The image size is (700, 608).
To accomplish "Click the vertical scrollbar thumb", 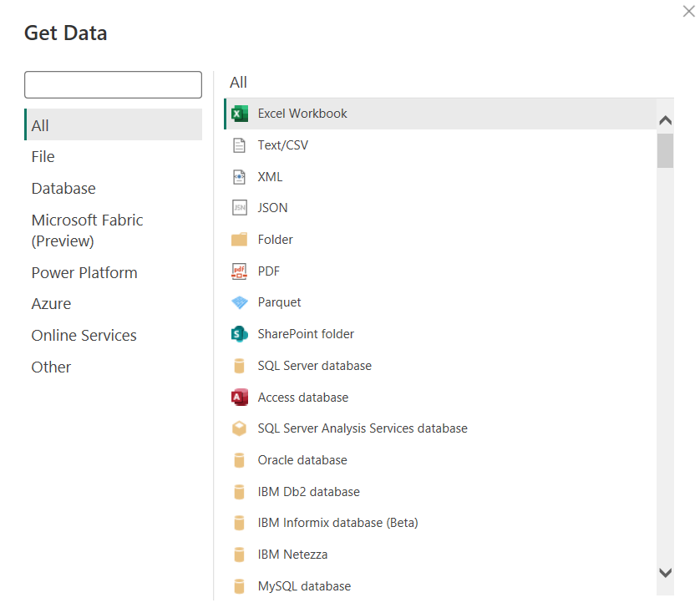I will [x=666, y=150].
